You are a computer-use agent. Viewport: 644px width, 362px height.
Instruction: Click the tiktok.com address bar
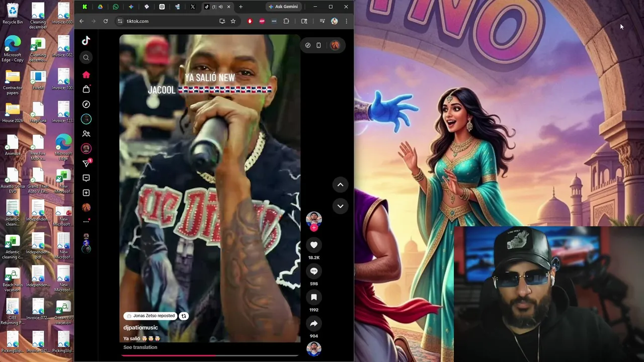click(x=171, y=21)
